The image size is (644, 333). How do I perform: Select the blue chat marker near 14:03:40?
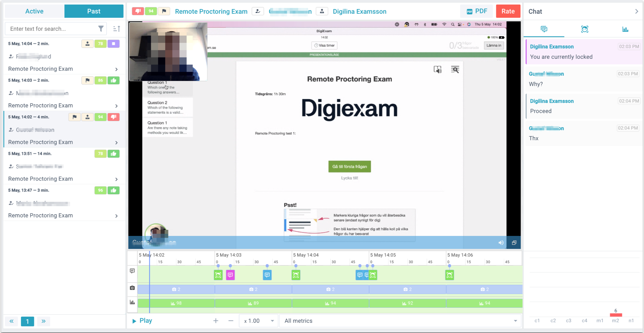coord(267,275)
